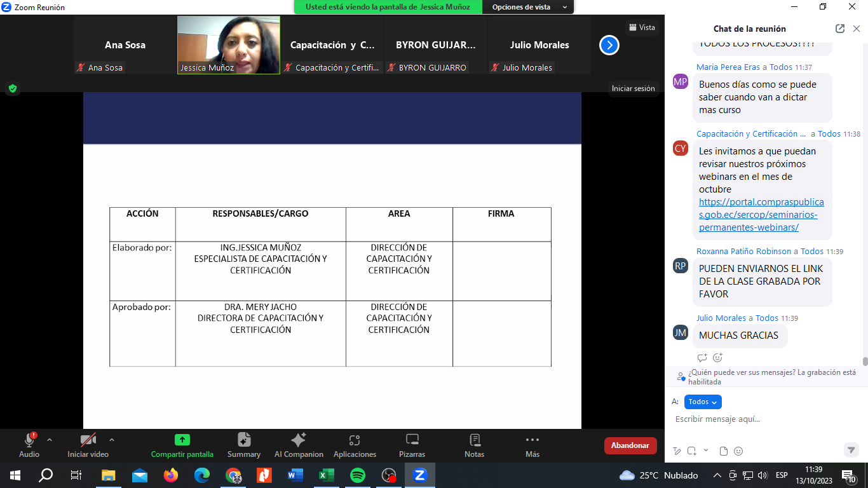
Task: Open Pizarras whiteboard icon
Action: [412, 445]
